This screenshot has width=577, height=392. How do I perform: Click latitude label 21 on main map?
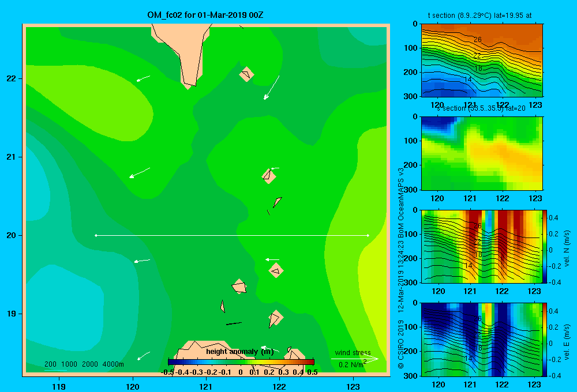(x=11, y=157)
